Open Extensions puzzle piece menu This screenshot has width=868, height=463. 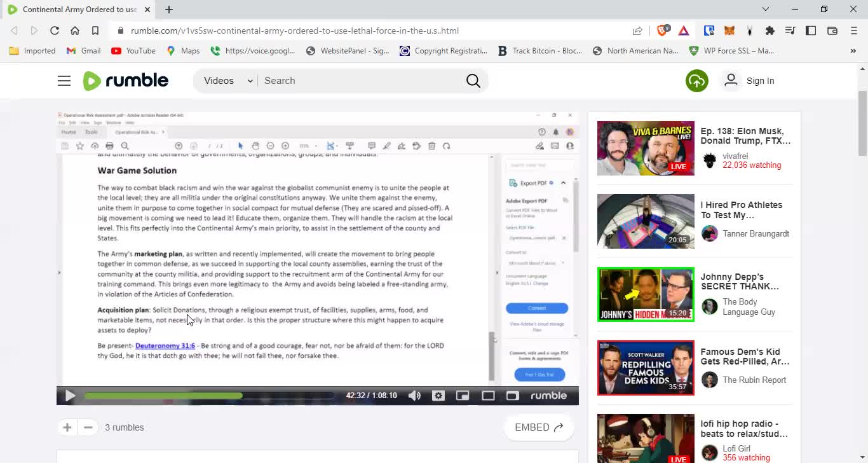click(770, 31)
